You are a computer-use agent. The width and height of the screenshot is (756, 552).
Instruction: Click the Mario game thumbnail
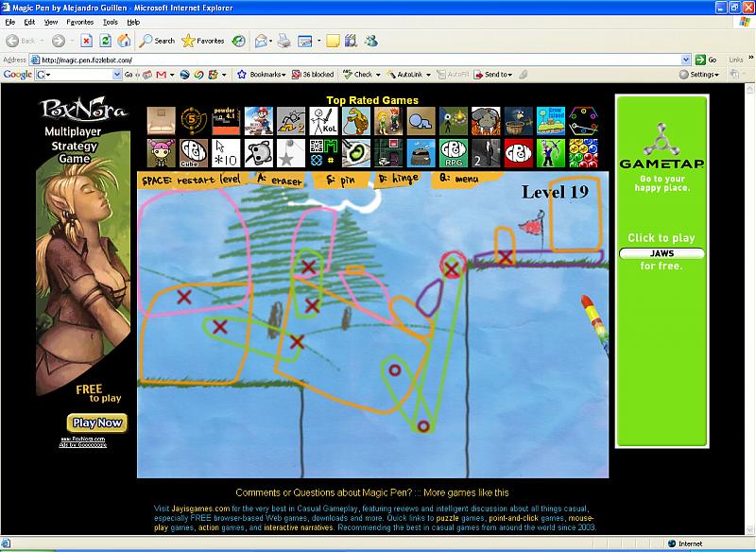(x=258, y=120)
